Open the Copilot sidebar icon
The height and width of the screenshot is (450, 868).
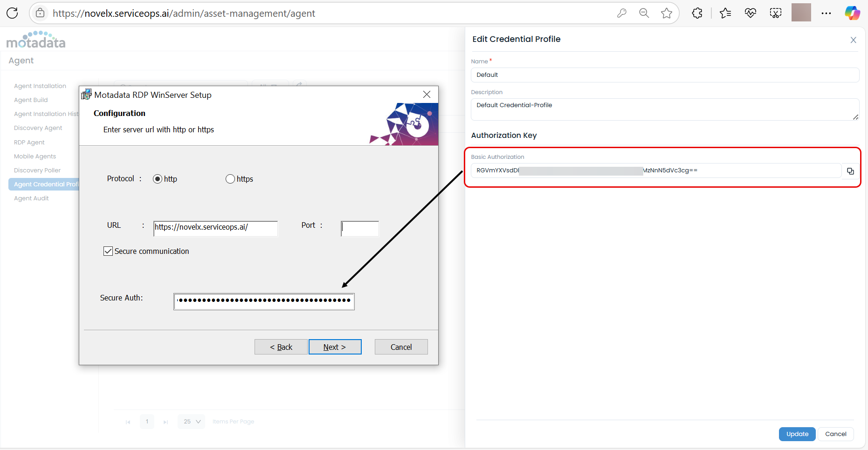pos(853,13)
